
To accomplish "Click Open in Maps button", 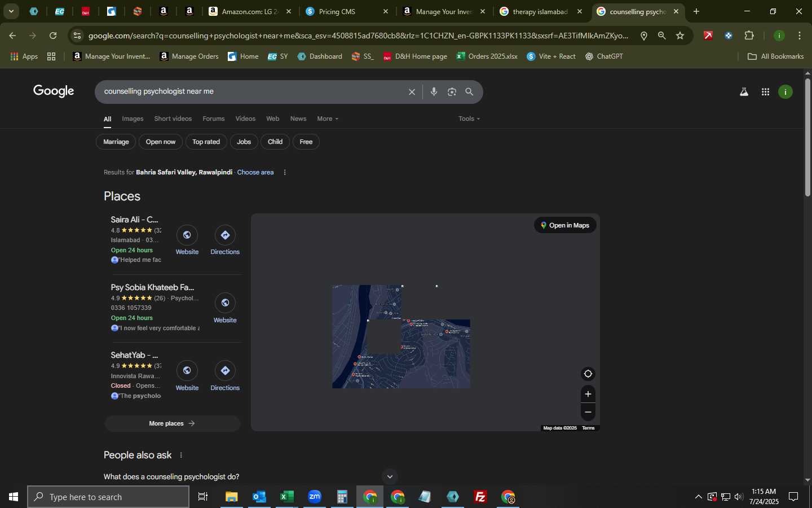I will point(565,225).
